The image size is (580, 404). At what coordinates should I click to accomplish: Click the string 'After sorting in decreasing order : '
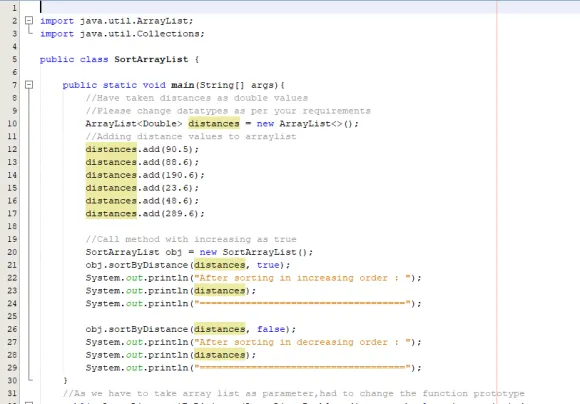tap(302, 342)
